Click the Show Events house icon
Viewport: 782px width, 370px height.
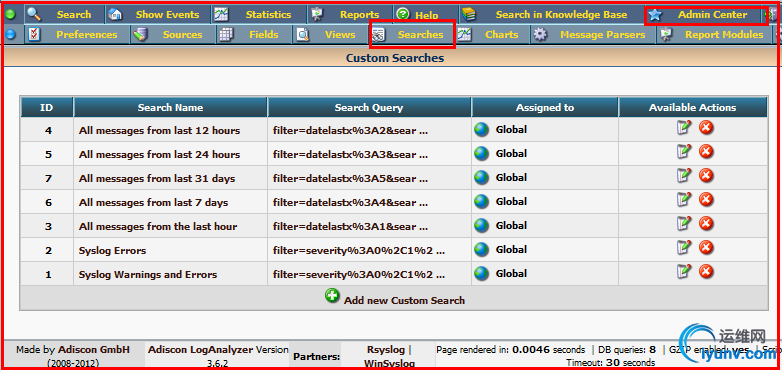pyautogui.click(x=115, y=15)
